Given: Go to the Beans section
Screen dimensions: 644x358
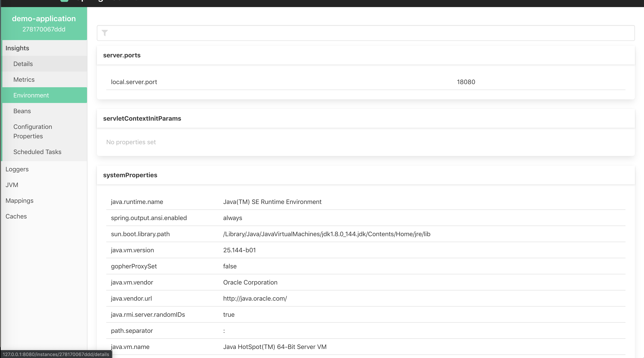Looking at the screenshot, I should coord(22,111).
